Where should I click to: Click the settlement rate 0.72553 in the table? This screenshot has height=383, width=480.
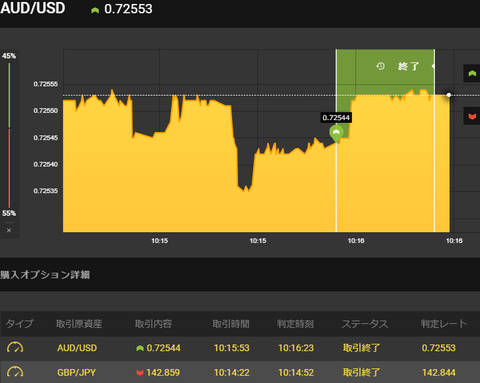pyautogui.click(x=439, y=348)
